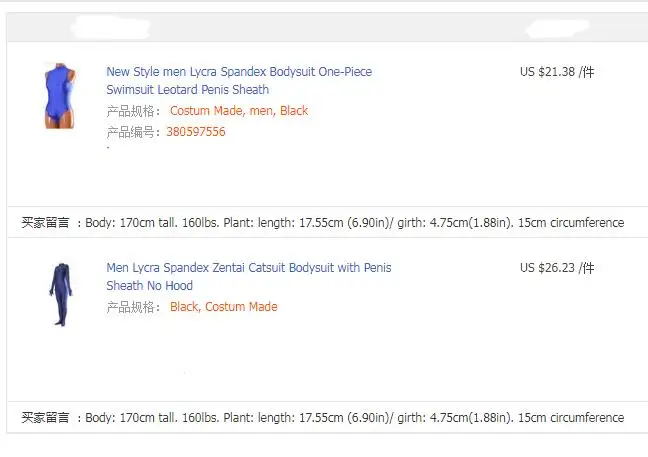Click the 产品规格 label of the swimsuit item

(133, 111)
